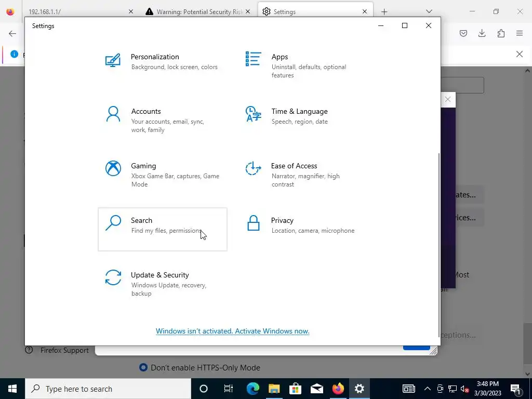Click the Update & Security category title
The width and height of the screenshot is (532, 399).
[x=160, y=275]
